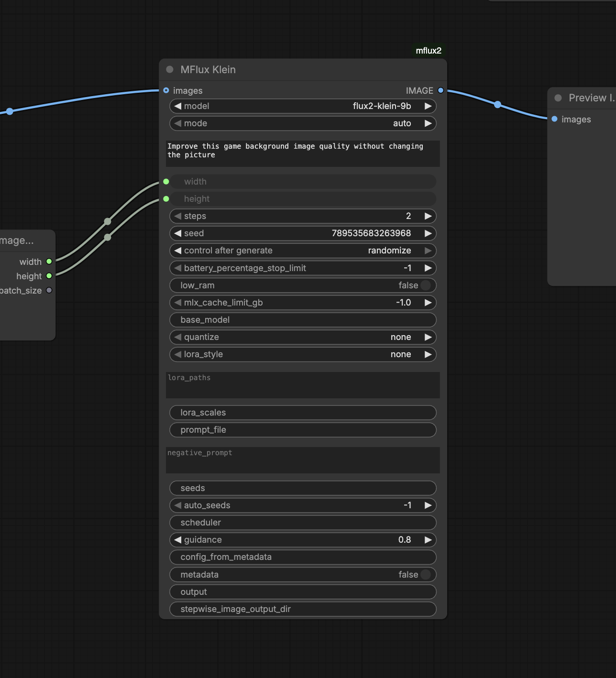Click the midpoint dot on the IMAGE output wire

point(497,104)
